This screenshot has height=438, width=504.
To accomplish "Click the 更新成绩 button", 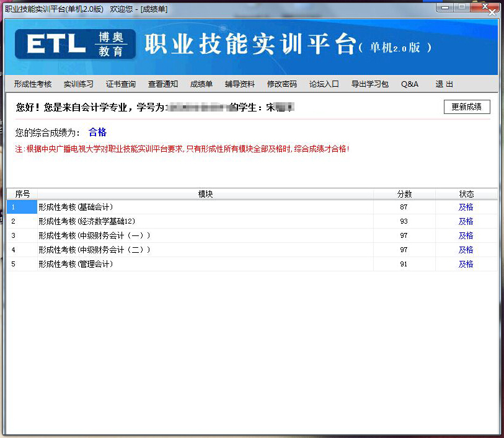I will click(x=467, y=107).
